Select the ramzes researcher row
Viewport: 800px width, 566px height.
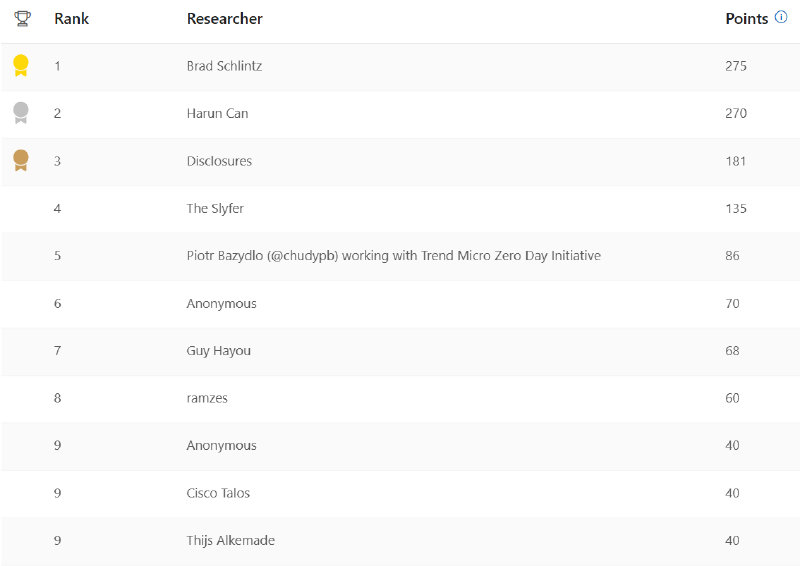(x=207, y=398)
